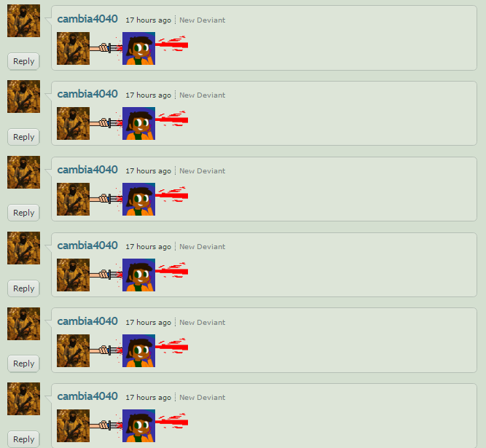486x448 pixels.
Task: Open cambia4040 username link in fourth comment
Action: point(87,245)
